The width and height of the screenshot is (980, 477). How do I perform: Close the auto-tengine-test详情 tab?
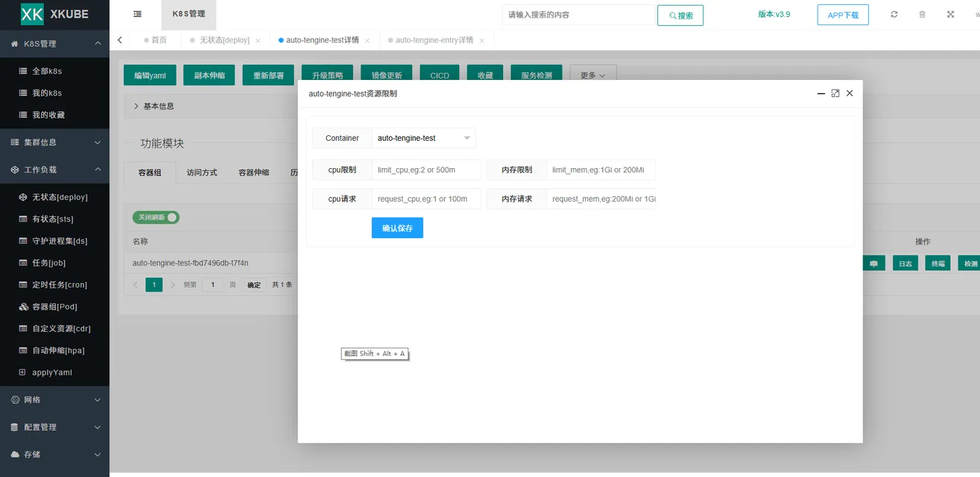(367, 41)
